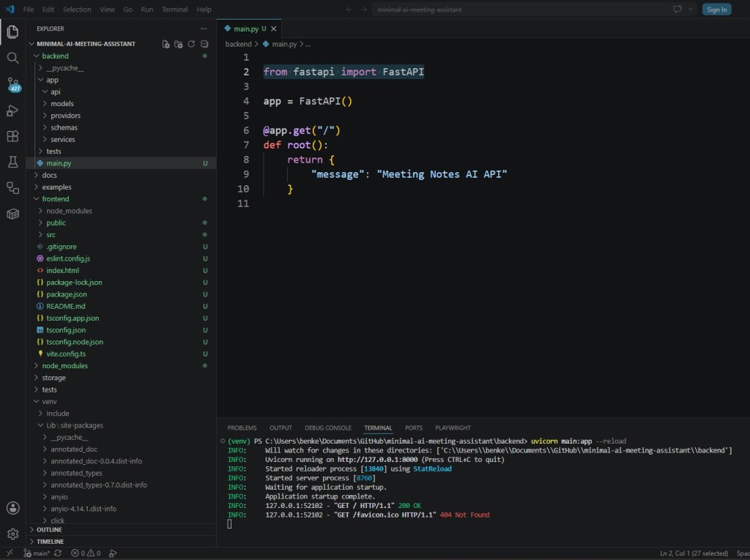Open the File menu

click(x=29, y=10)
